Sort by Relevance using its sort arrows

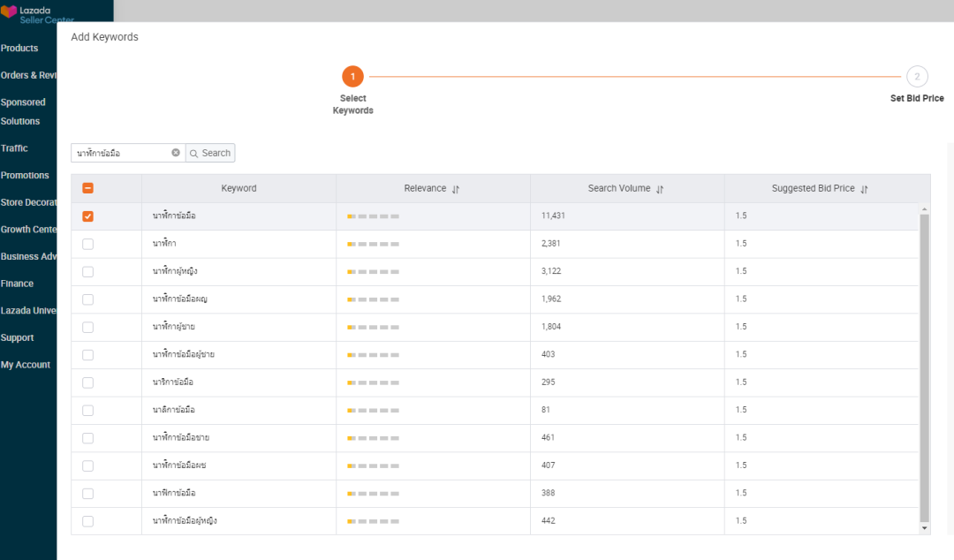[456, 189]
